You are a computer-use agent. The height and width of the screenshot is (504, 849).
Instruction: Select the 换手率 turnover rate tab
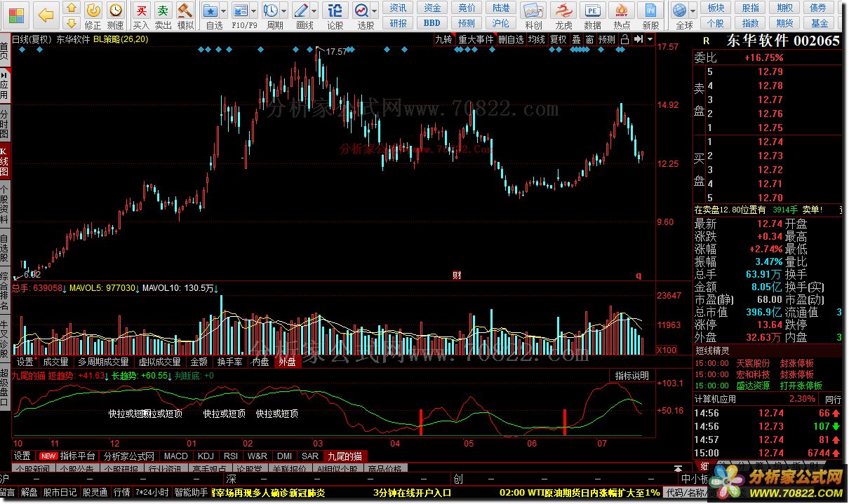229,362
